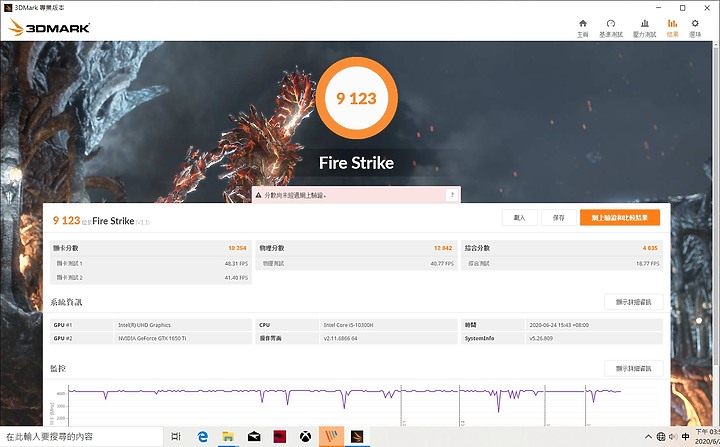
Task: Click the 41.40 FPS graphics test 2 value
Action: click(236, 278)
